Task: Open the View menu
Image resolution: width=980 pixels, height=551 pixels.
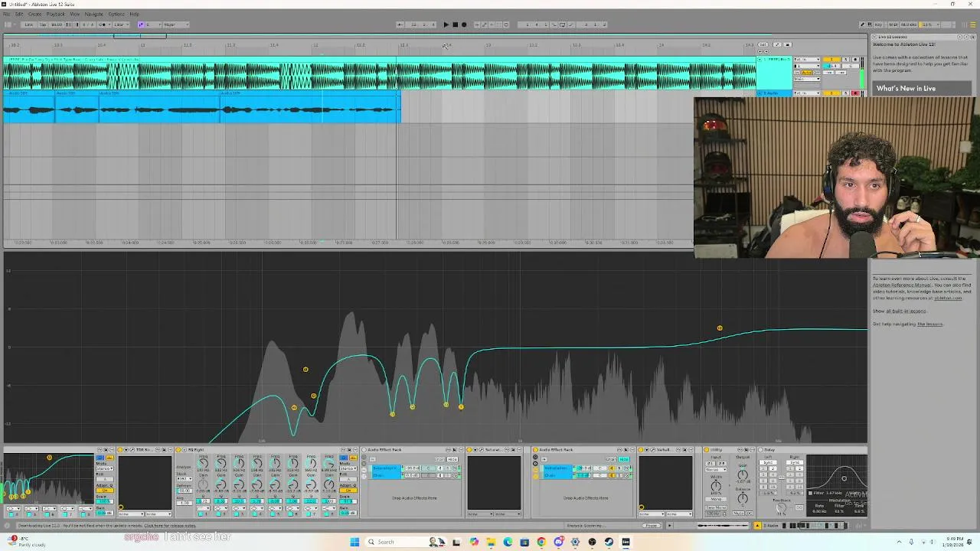Action: [x=74, y=14]
